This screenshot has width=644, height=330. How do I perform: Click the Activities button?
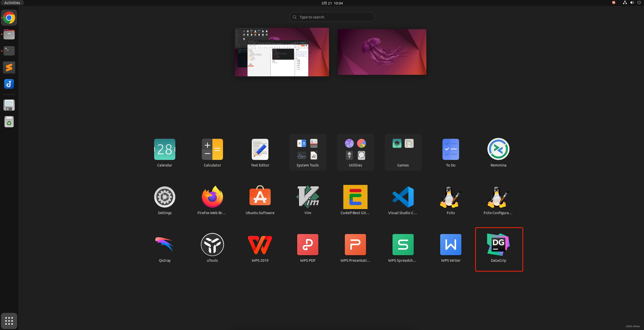click(x=12, y=3)
